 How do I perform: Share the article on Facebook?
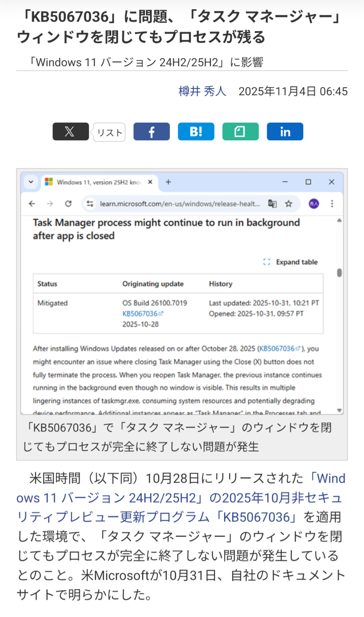click(x=151, y=131)
